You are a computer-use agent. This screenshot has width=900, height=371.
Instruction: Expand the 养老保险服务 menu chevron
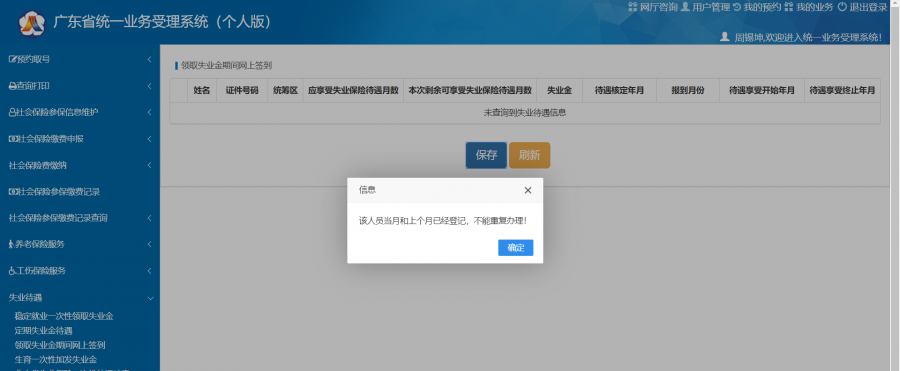click(149, 244)
